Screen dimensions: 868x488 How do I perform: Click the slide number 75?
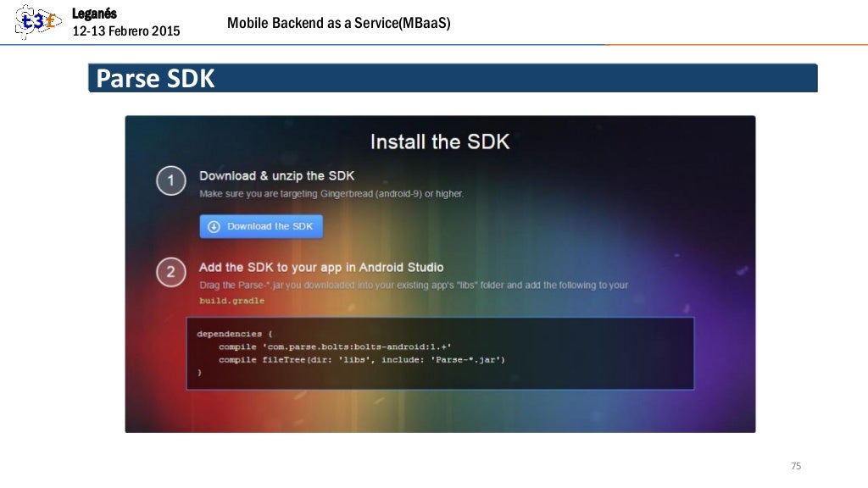pos(796,466)
